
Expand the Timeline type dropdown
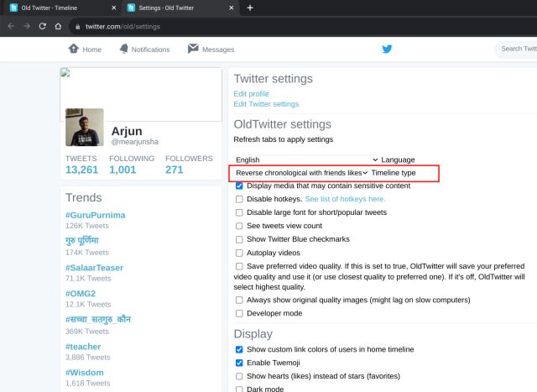(x=302, y=173)
